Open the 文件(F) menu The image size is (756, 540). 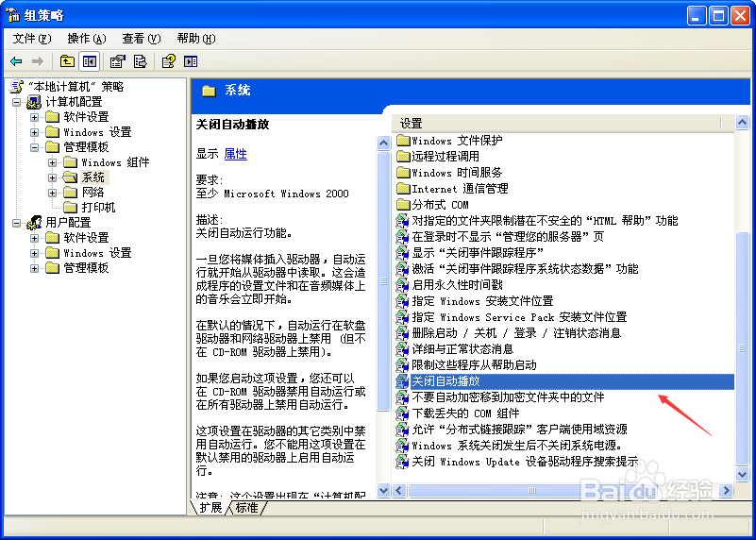point(32,39)
